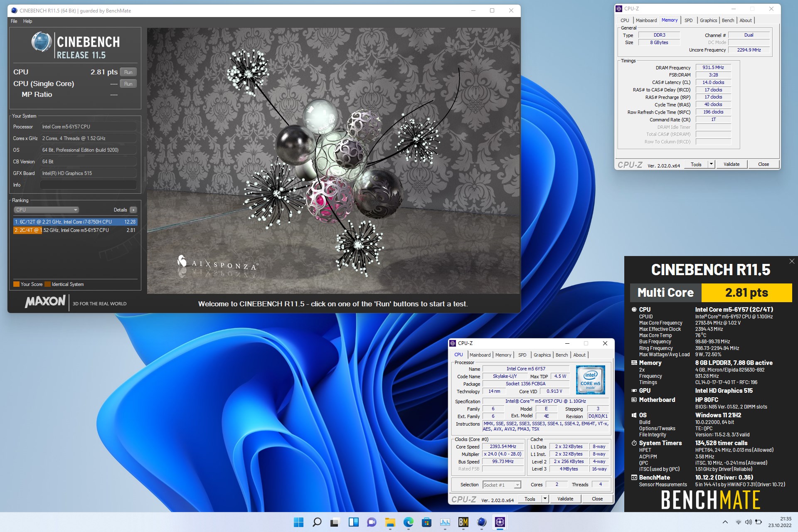798x532 pixels.
Task: Open the Windows Start menu
Action: tap(298, 522)
